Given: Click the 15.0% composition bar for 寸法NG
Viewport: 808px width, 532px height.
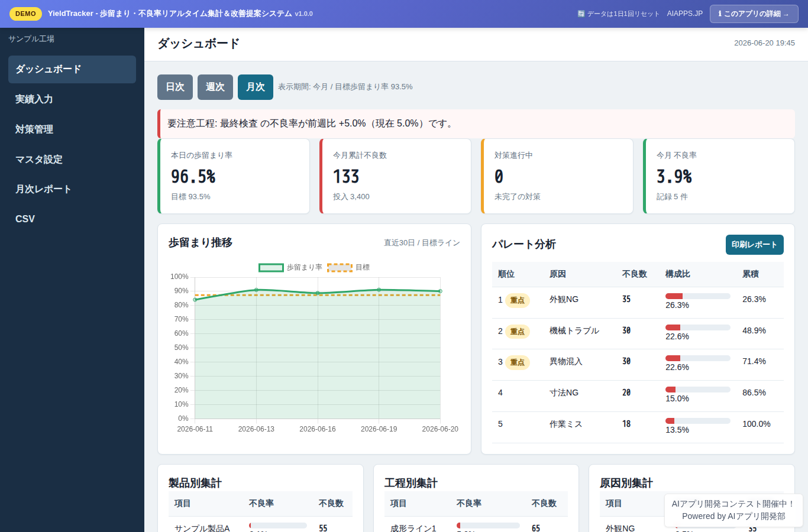Looking at the screenshot, I should (698, 390).
